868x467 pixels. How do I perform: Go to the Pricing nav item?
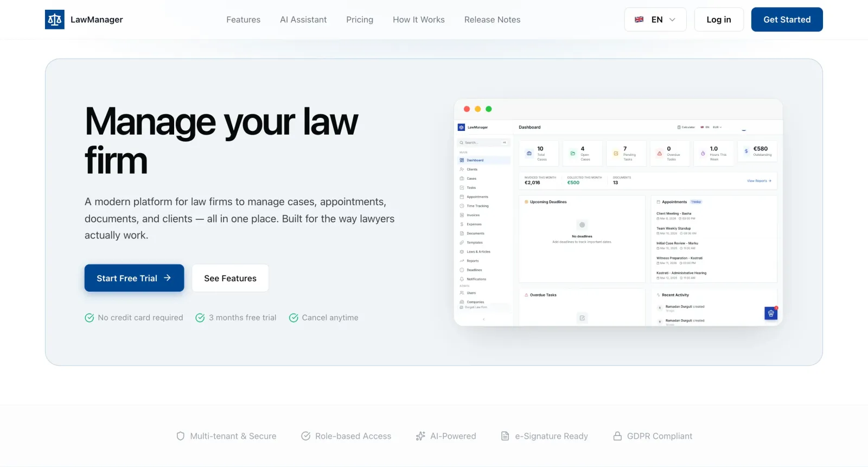tap(360, 20)
